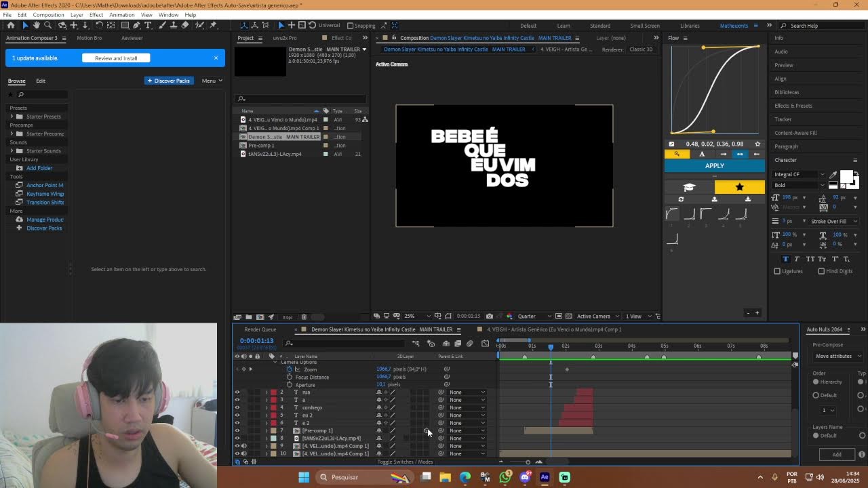Image resolution: width=868 pixels, height=488 pixels.
Task: Take a snapshot with the camera icon
Action: tap(490, 316)
